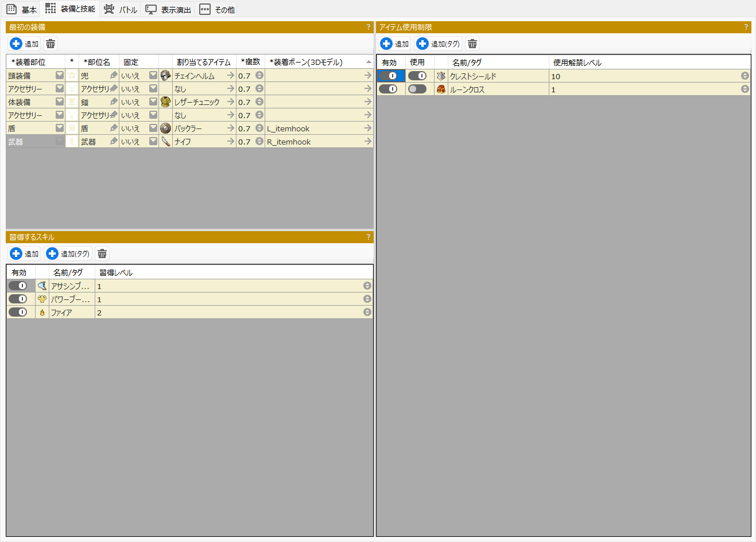Open 装着部位 dropdown for 頭装備 row
The height and width of the screenshot is (542, 756).
click(x=60, y=76)
